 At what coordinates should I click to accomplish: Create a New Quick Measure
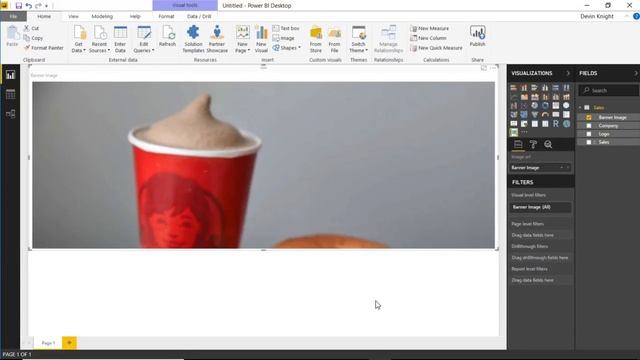(x=436, y=48)
